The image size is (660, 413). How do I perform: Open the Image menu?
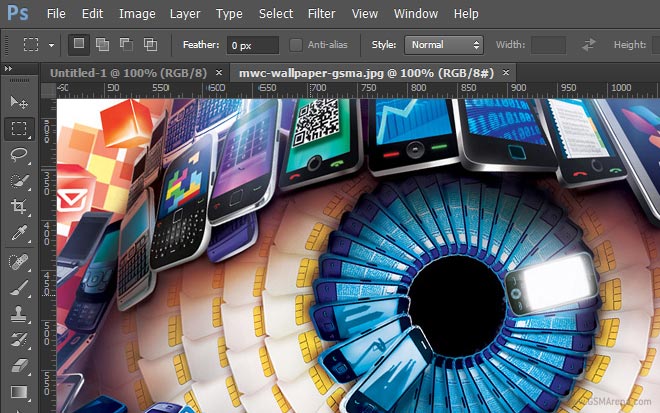(x=137, y=13)
